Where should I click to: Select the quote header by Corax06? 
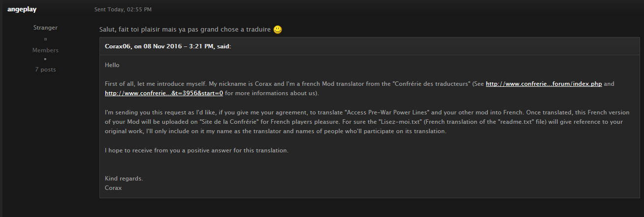168,46
